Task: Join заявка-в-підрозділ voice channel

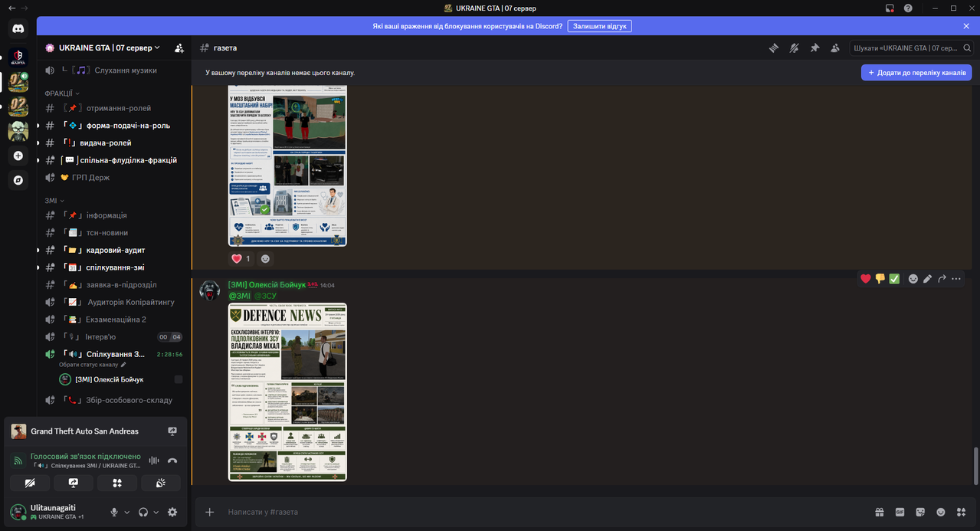Action: 113,284
